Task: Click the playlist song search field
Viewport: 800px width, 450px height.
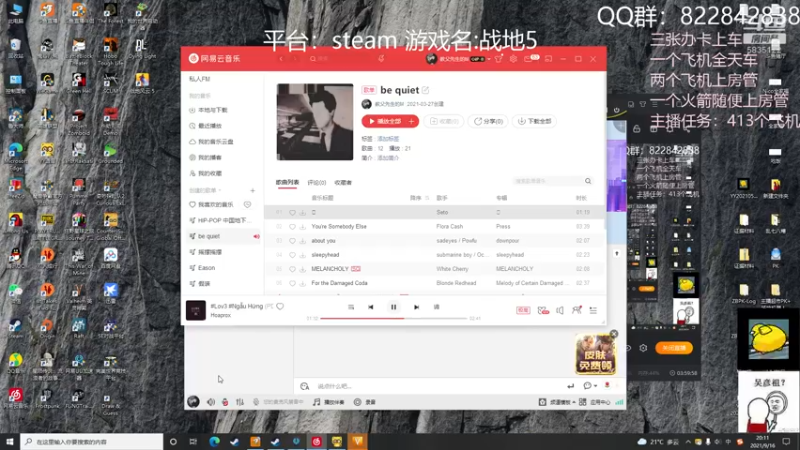Action: 547,181
